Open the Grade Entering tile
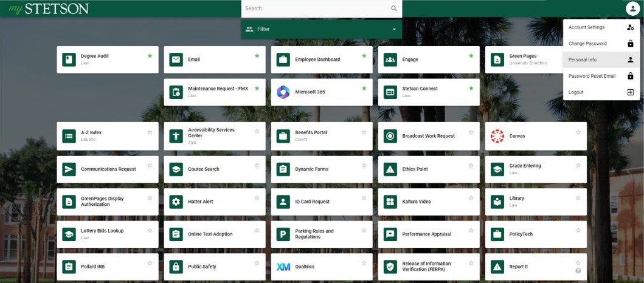 click(x=536, y=169)
